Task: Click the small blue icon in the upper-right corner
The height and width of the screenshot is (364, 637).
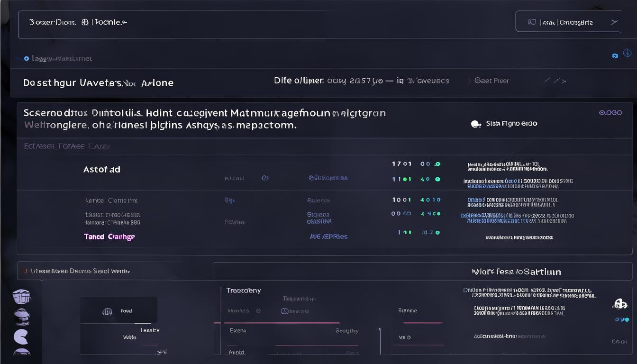Action: click(615, 55)
